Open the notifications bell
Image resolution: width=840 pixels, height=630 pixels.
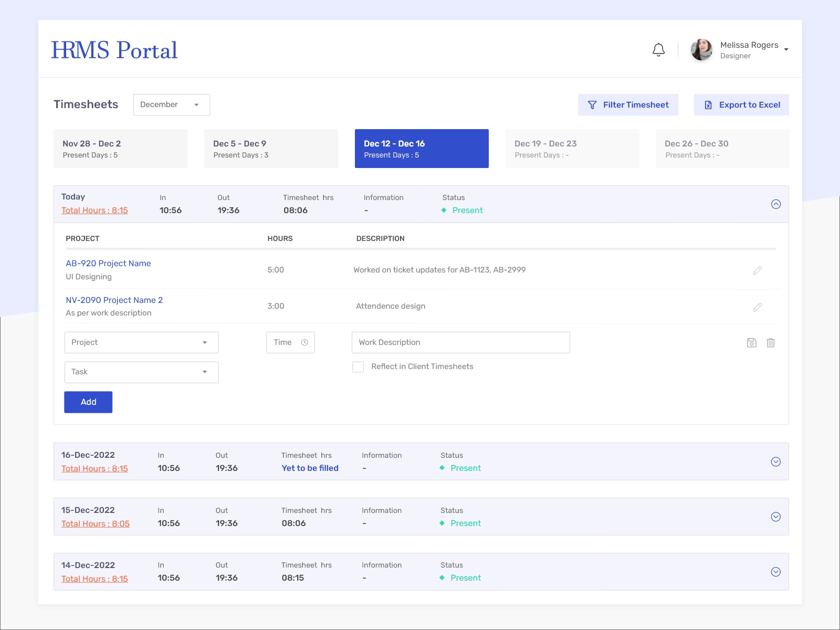pos(659,50)
